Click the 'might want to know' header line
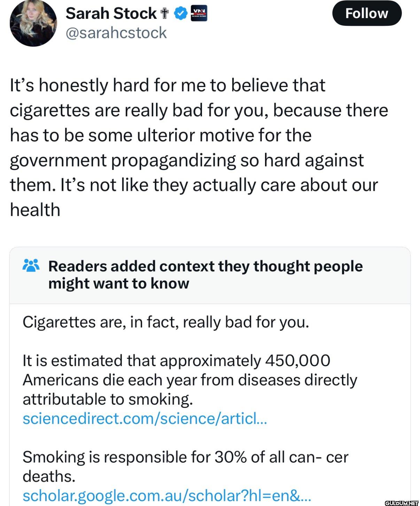Screen dimensions: 420x506 pyautogui.click(x=118, y=283)
